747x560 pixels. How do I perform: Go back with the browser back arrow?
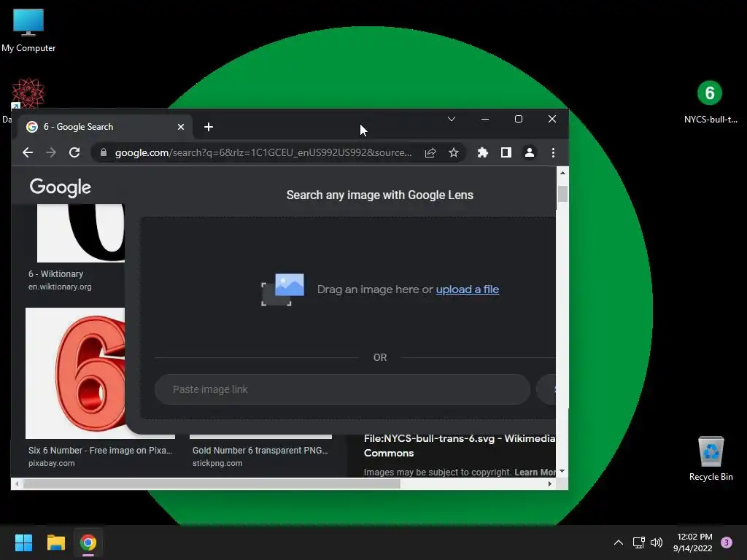click(x=28, y=152)
